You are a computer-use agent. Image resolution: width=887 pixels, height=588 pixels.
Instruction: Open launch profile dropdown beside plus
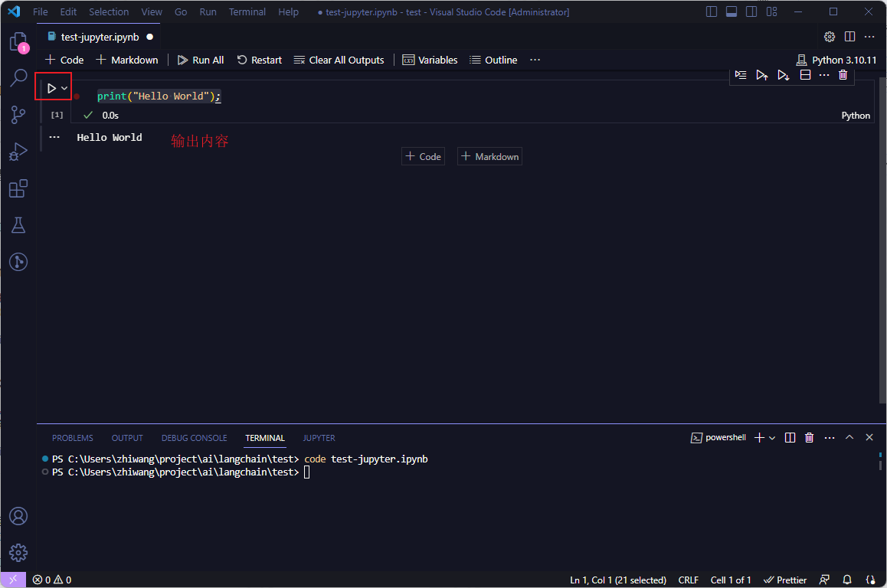click(x=772, y=438)
